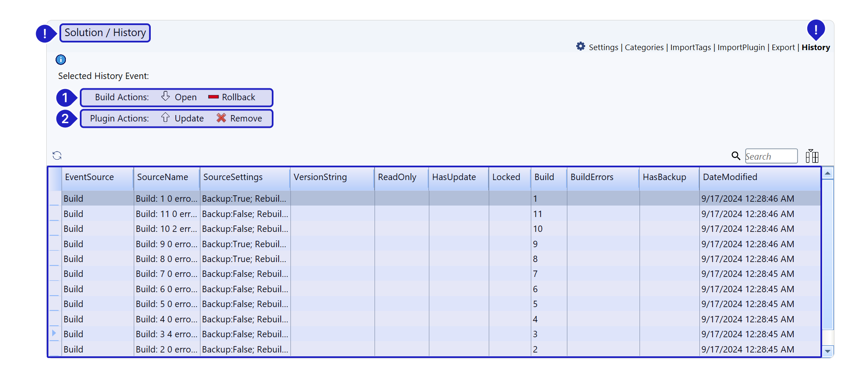868x375 pixels.
Task: Open the column chooser icon
Action: pos(812,156)
